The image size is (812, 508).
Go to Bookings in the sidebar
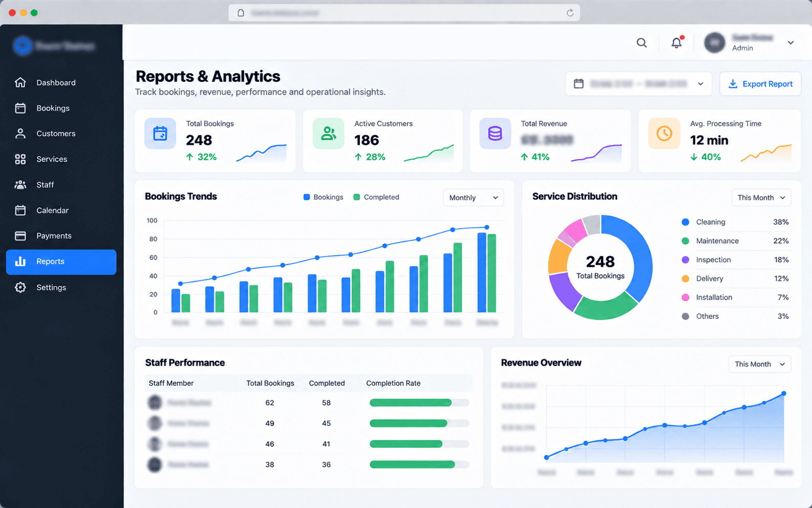61,108
